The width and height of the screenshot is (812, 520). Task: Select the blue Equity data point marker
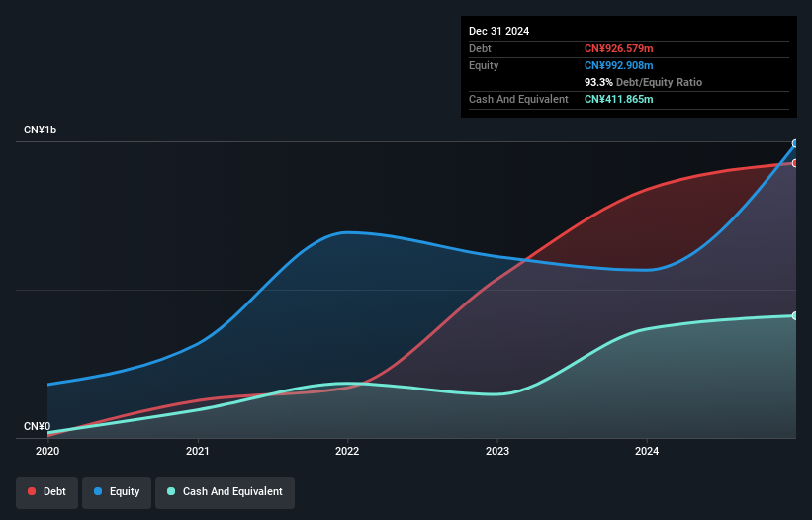(x=795, y=144)
